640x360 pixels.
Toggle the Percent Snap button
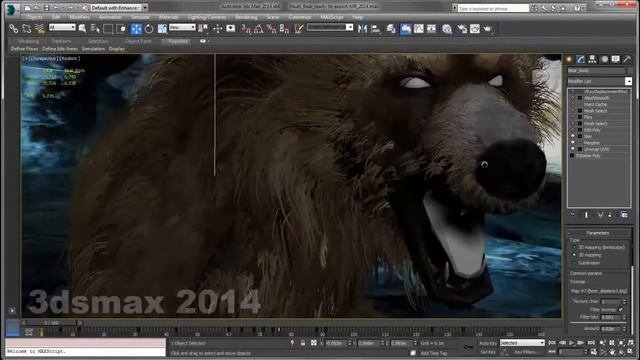271,29
